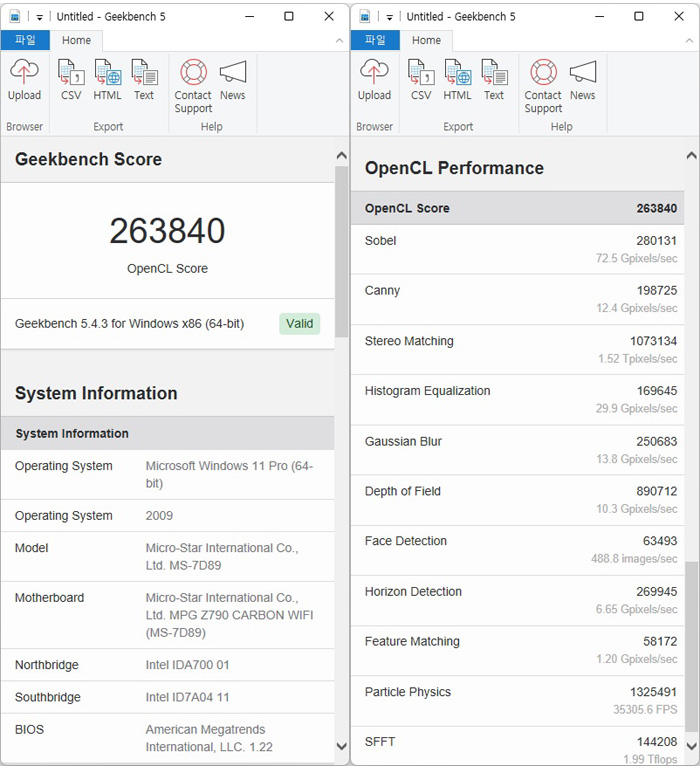Click scroll up arrow in right window
700x770 pixels.
[691, 156]
